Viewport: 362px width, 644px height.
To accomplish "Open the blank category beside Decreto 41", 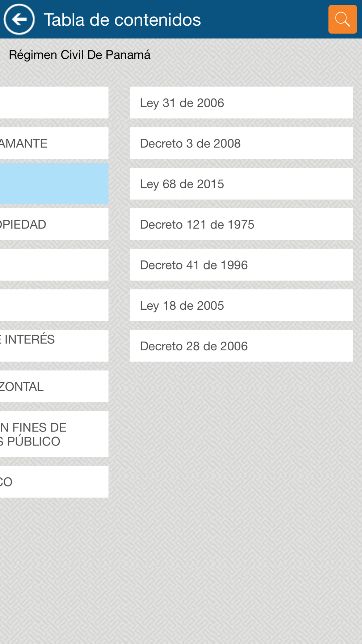I will click(x=54, y=265).
